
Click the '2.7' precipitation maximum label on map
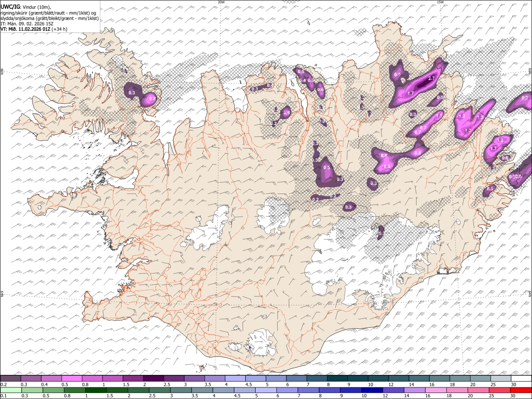pos(431,78)
